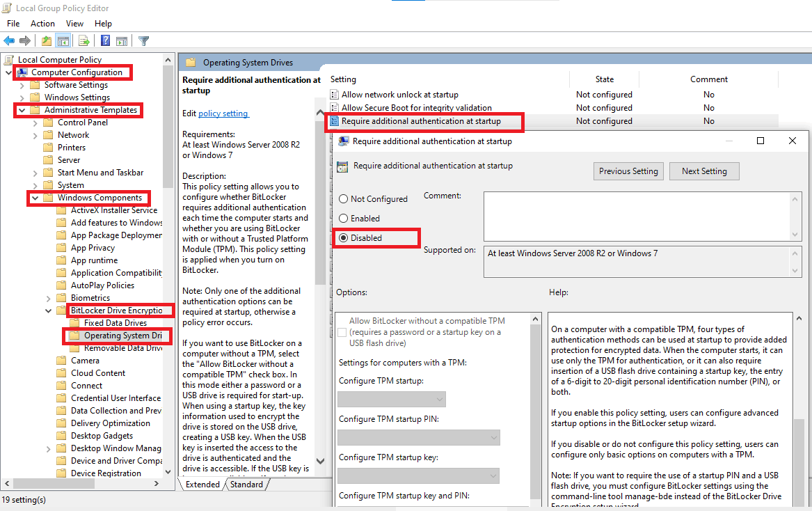Collapse the BitLocker Drive Encryption node
The image size is (812, 511).
click(48, 310)
